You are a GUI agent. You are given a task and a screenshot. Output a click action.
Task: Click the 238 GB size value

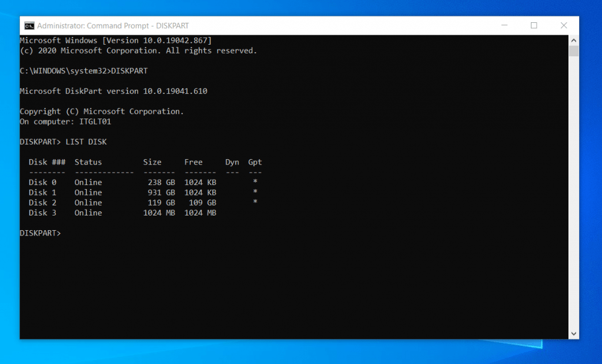pyautogui.click(x=161, y=183)
